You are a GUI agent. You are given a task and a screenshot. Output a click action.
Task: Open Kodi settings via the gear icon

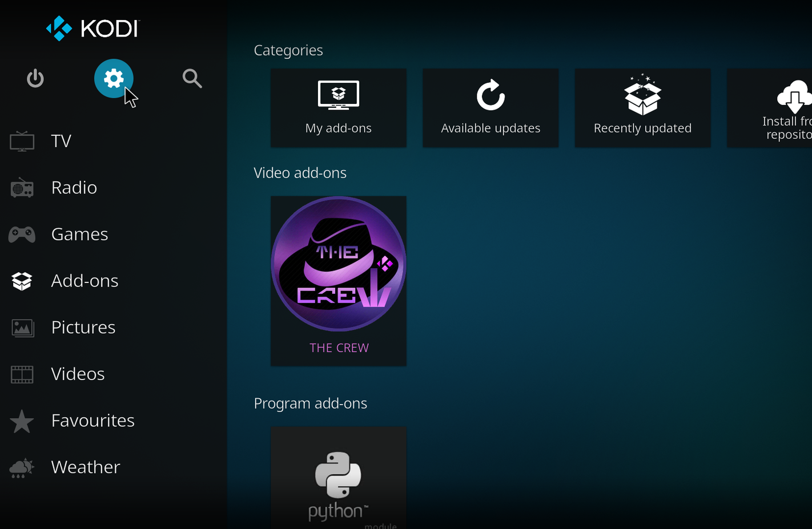[x=114, y=79]
